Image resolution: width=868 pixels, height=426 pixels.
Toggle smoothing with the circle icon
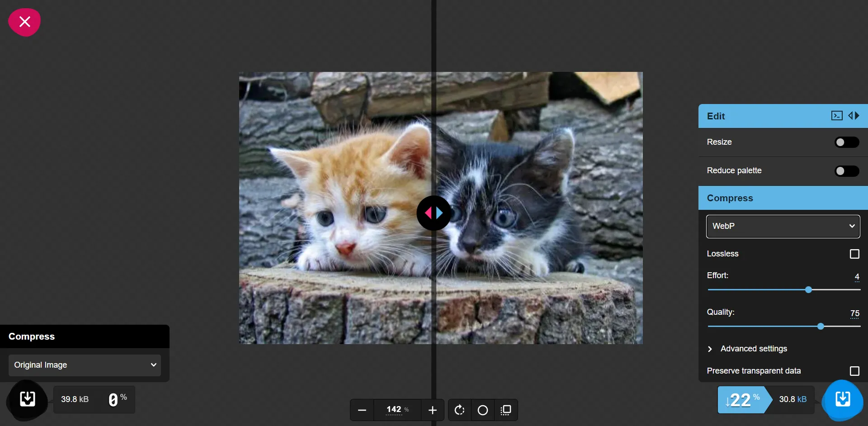(483, 410)
